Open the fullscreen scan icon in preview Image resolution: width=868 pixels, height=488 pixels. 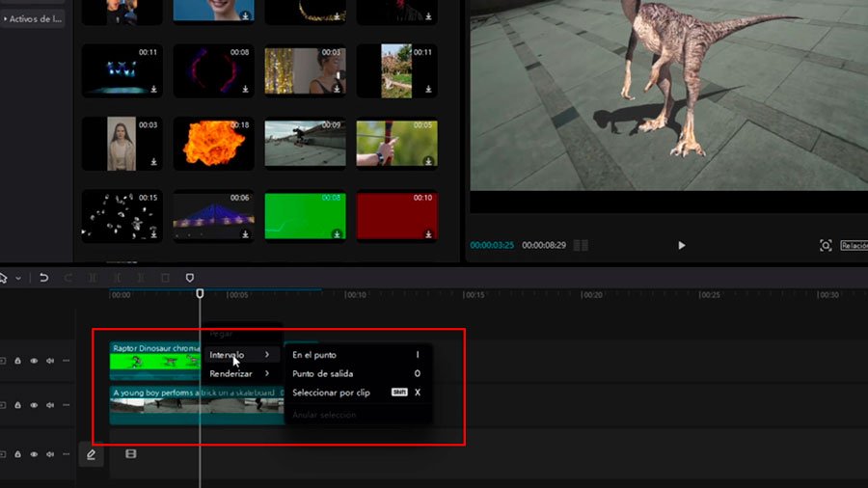826,246
